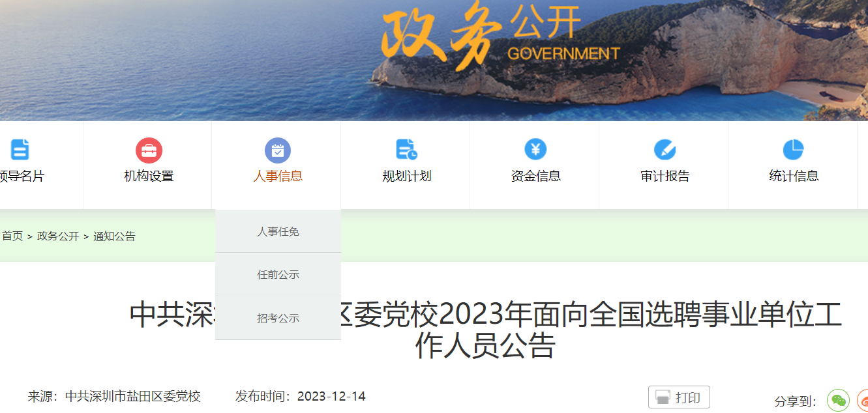Open the 人事信息 menu label
Image resolution: width=868 pixels, height=413 pixels.
278,176
